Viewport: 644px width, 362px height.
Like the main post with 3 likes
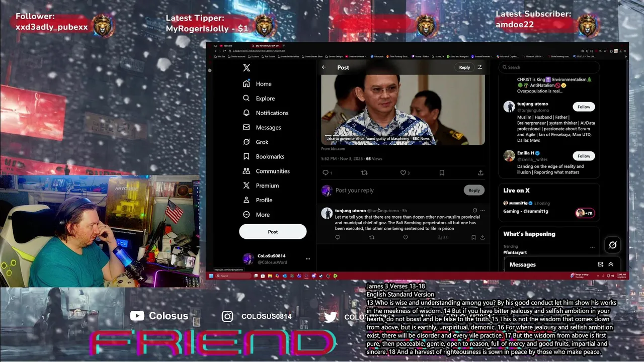(403, 173)
